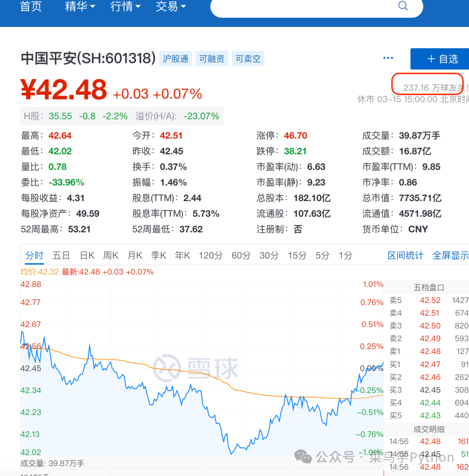
Task: Click the 今开 value 42.51
Action: [x=171, y=136]
